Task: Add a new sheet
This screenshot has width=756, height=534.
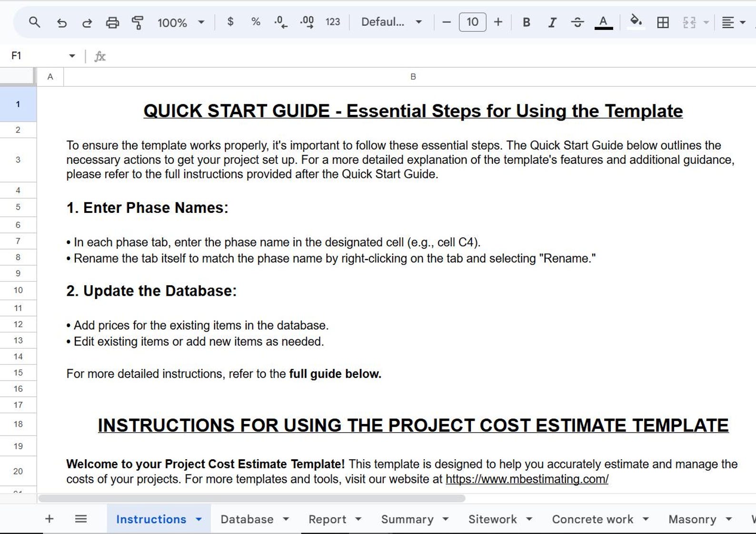Action: tap(49, 519)
